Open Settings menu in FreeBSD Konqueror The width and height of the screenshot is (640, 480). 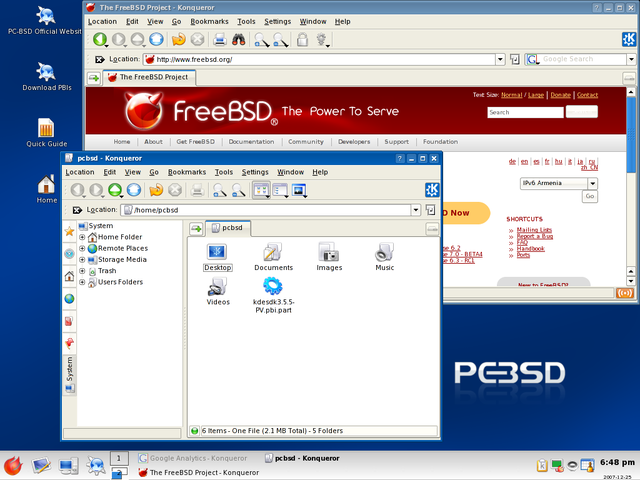click(278, 22)
